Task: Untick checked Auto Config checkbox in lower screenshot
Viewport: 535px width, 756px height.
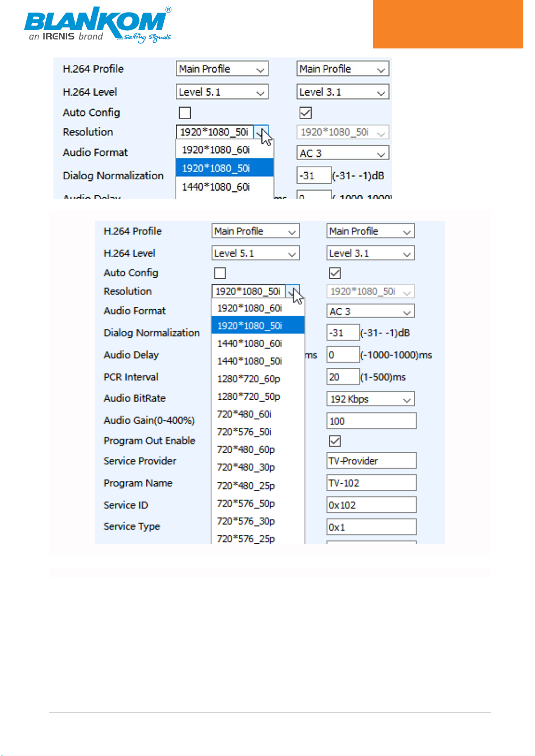Action: tap(335, 273)
